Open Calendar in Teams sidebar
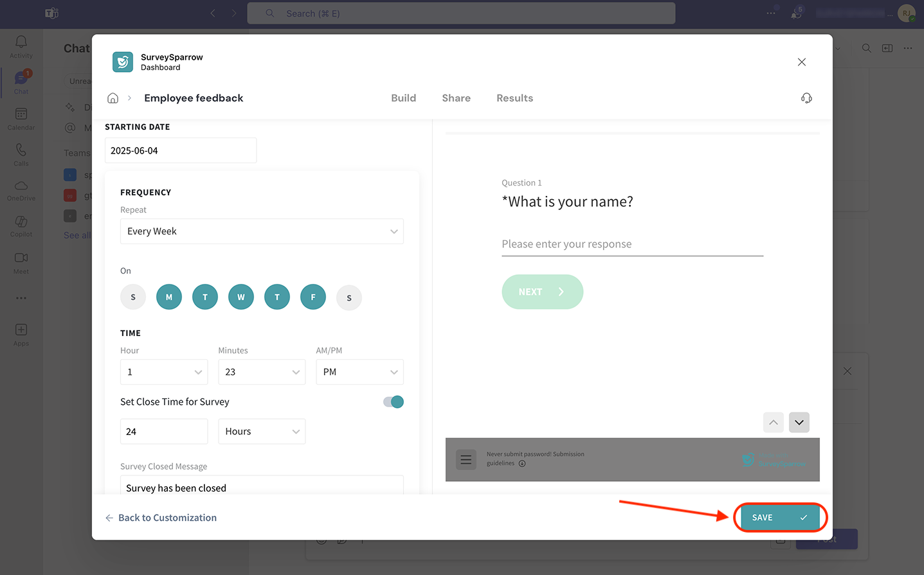The height and width of the screenshot is (575, 924). coord(21,118)
